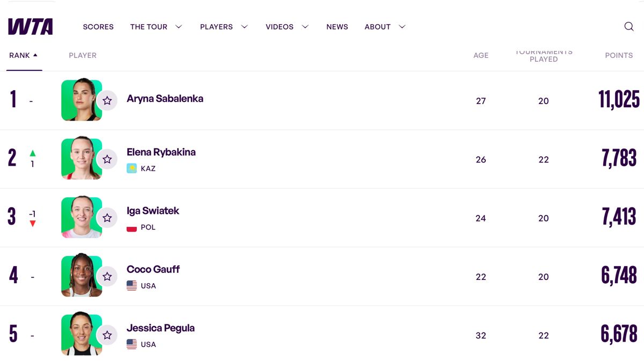Viewport: 644px width, 362px height.
Task: Click the POINTS column header
Action: point(619,55)
